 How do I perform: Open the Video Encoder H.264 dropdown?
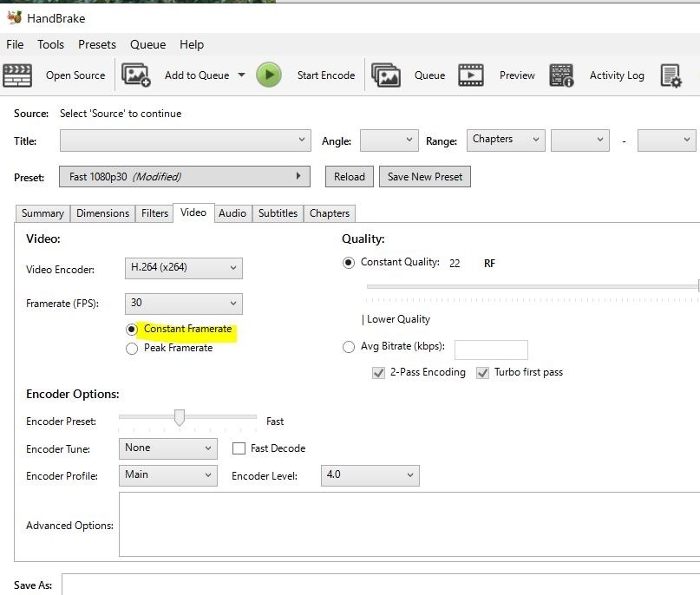[x=184, y=268]
